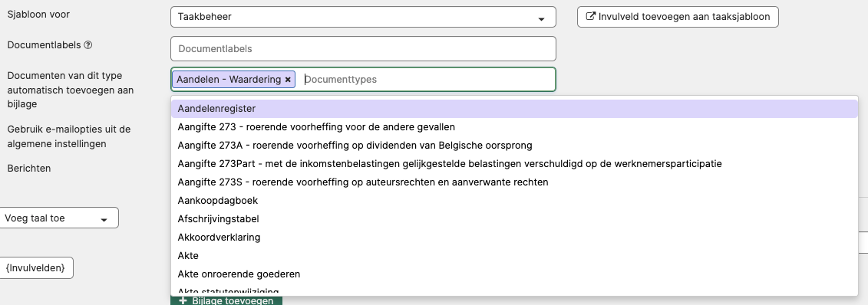Viewport: 868px width, 305px height.
Task: Select Aangifte 273 roerende voorheffing andere gevallen
Action: click(x=514, y=127)
